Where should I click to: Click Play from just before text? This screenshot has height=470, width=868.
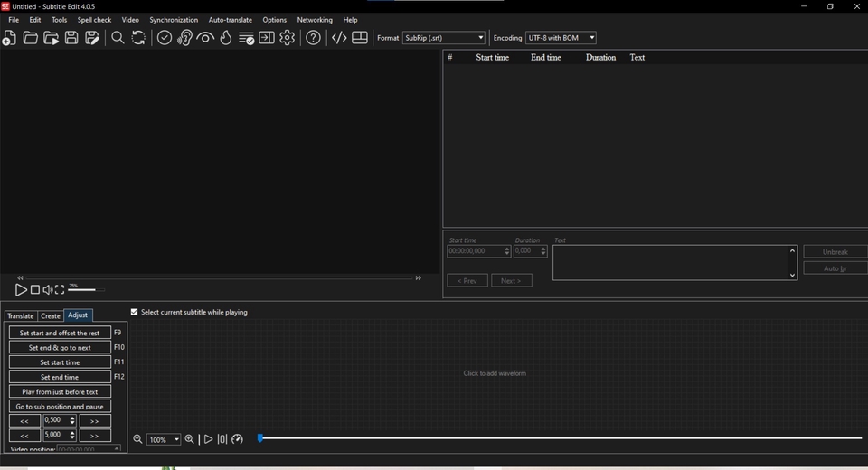click(x=60, y=391)
